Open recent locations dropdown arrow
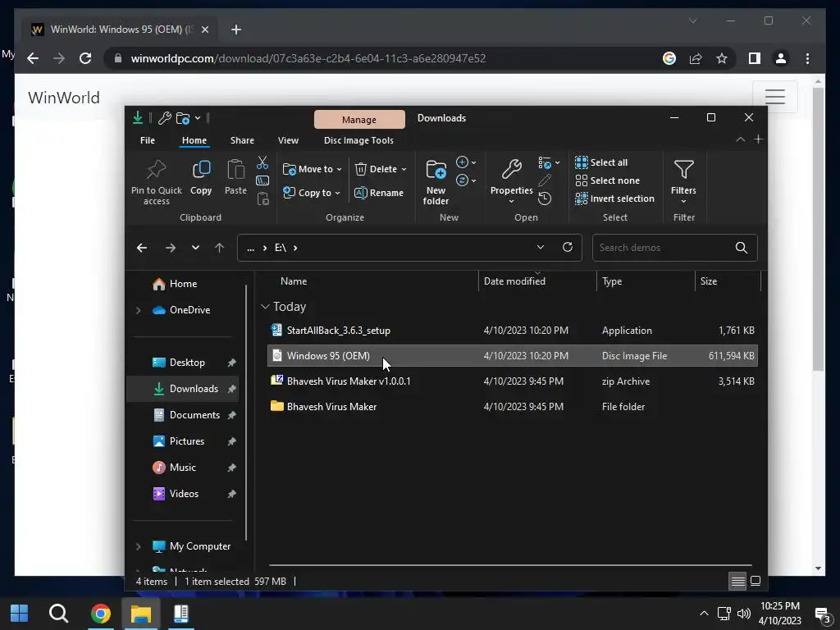Image resolution: width=840 pixels, height=630 pixels. [195, 248]
